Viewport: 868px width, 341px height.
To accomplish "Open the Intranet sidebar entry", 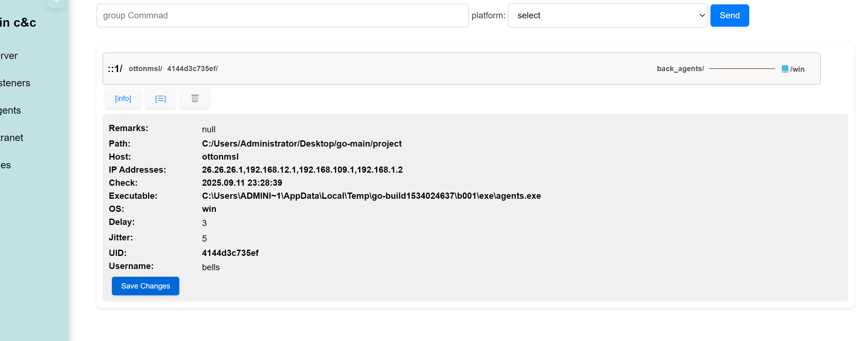I will click(12, 137).
